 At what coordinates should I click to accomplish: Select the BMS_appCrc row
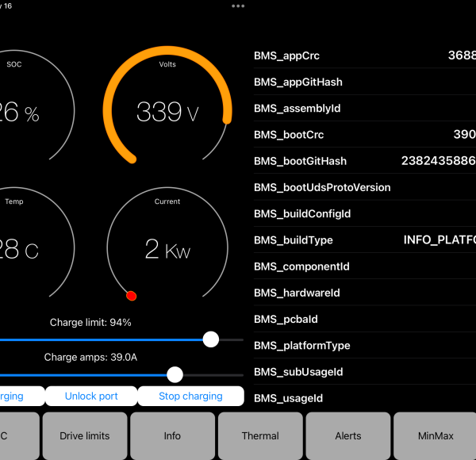365,56
